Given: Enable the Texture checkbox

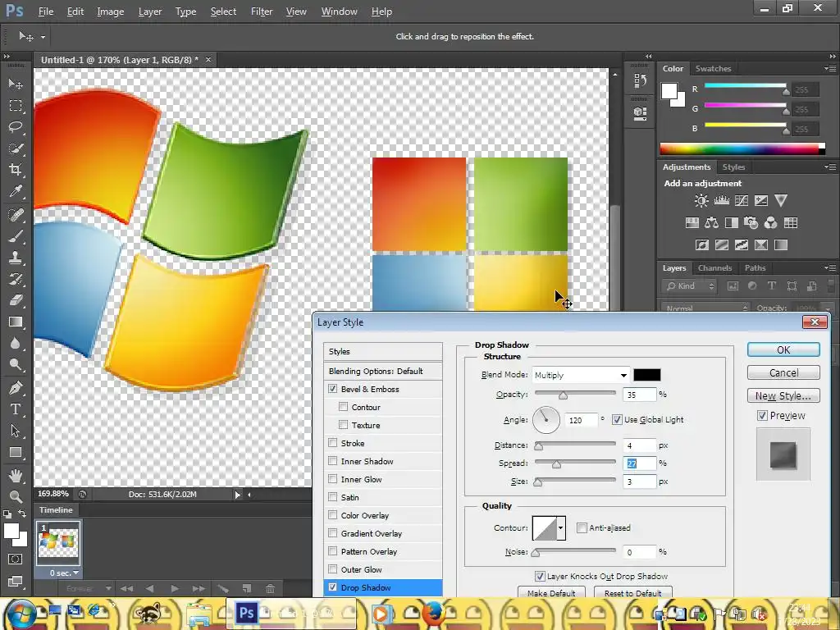Looking at the screenshot, I should point(344,425).
